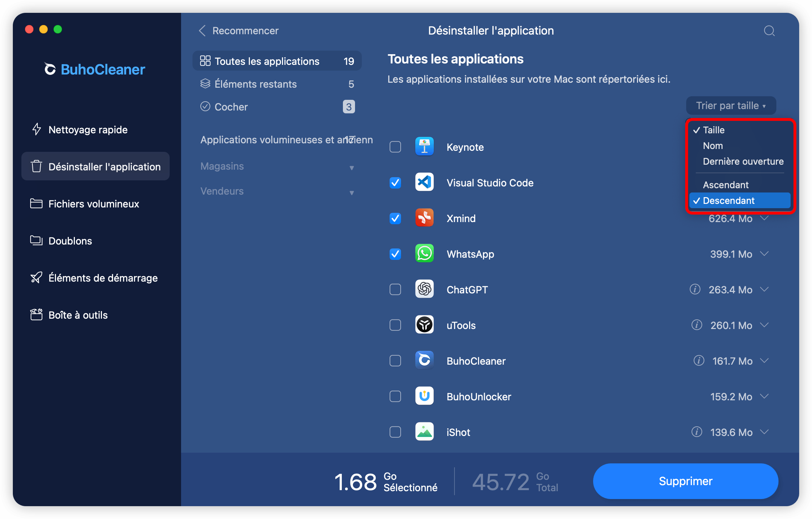Image resolution: width=812 pixels, height=519 pixels.
Task: Click the BuhoUnlocker app icon
Action: pyautogui.click(x=424, y=396)
